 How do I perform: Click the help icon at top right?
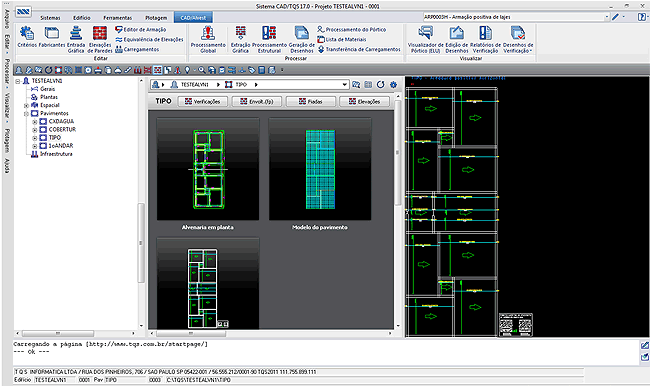[x=641, y=17]
